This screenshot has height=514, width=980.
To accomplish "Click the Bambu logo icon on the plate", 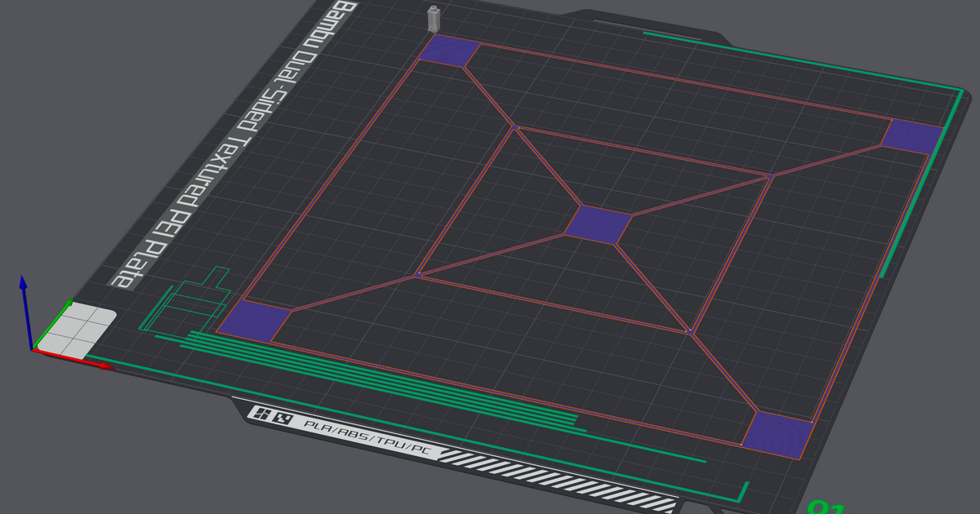I will pos(261,412).
